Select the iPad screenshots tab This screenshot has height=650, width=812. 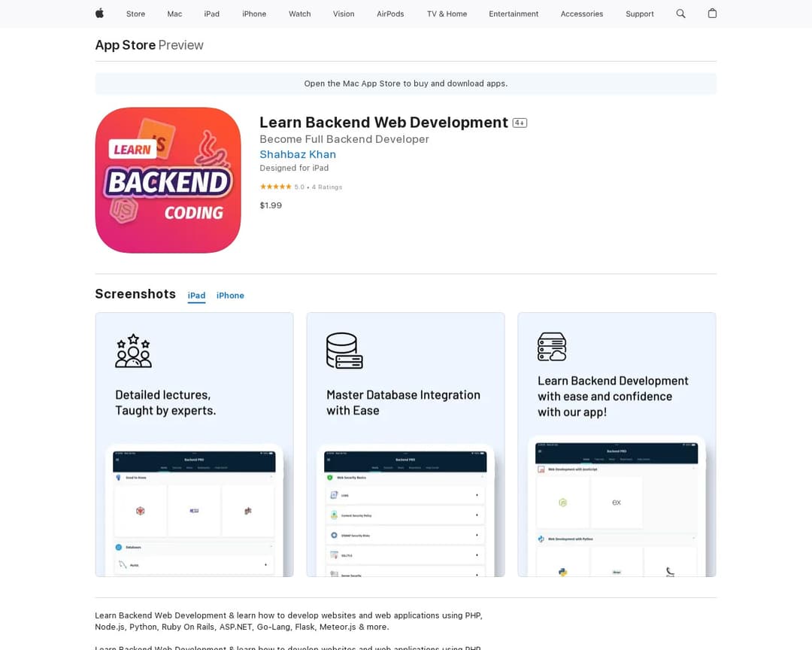point(196,296)
